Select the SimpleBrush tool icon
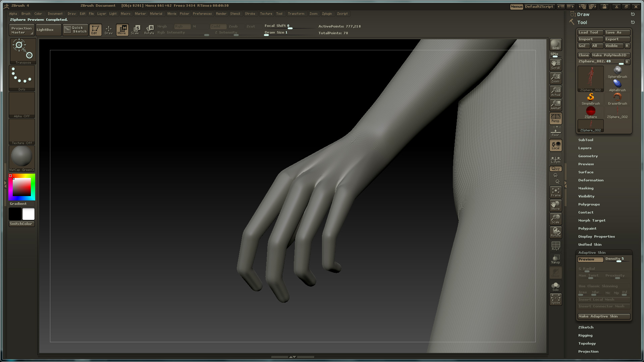This screenshot has height=362, width=644. [590, 99]
